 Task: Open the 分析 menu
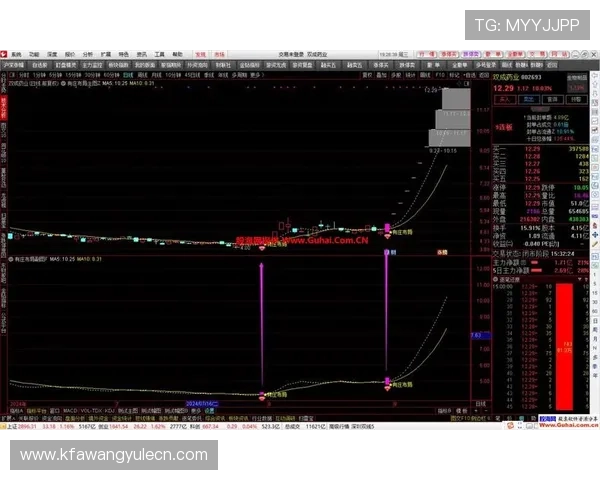click(x=87, y=54)
